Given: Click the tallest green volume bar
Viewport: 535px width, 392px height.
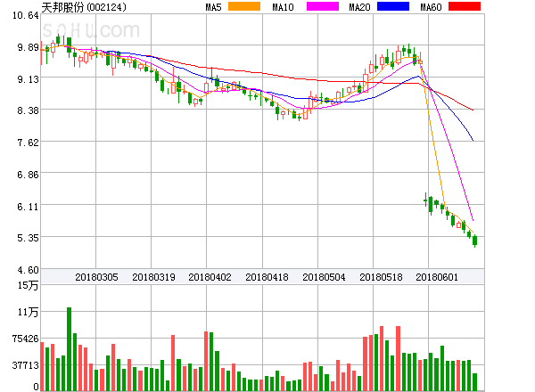Looking at the screenshot, I should (70, 349).
